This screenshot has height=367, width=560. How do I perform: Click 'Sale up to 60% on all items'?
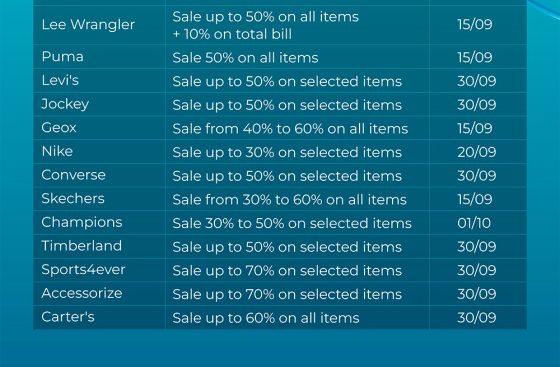pyautogui.click(x=266, y=318)
